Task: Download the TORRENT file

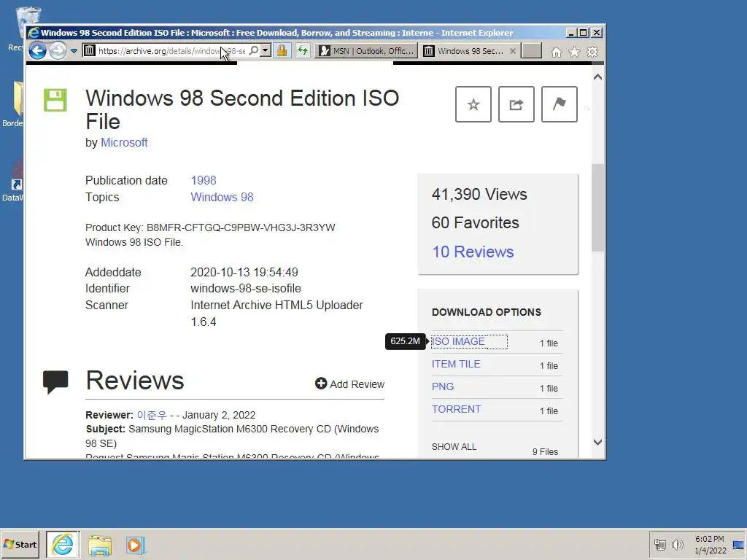Action: point(457,409)
